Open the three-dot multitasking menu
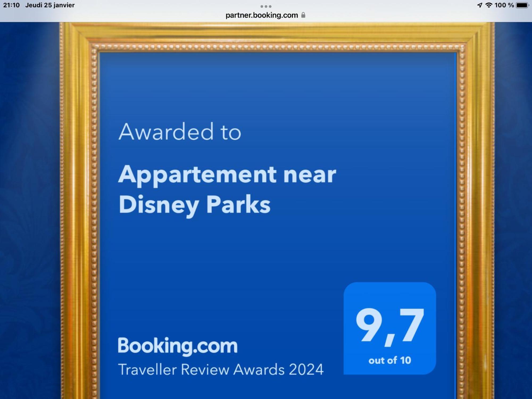The height and width of the screenshot is (399, 532). pyautogui.click(x=266, y=6)
